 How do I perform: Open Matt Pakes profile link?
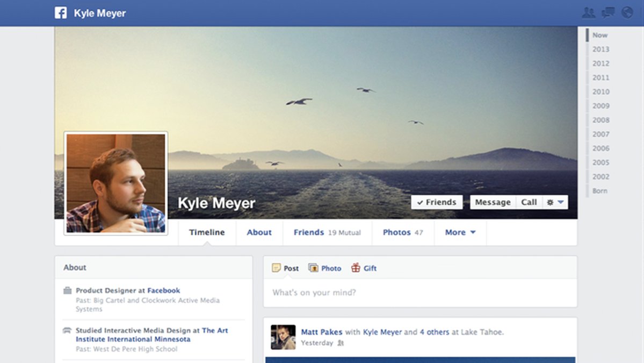(322, 332)
